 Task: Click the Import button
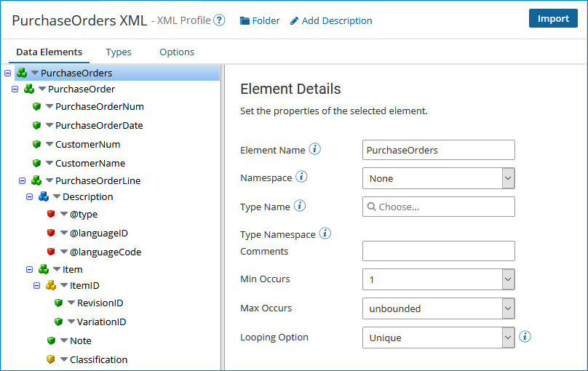click(x=553, y=18)
